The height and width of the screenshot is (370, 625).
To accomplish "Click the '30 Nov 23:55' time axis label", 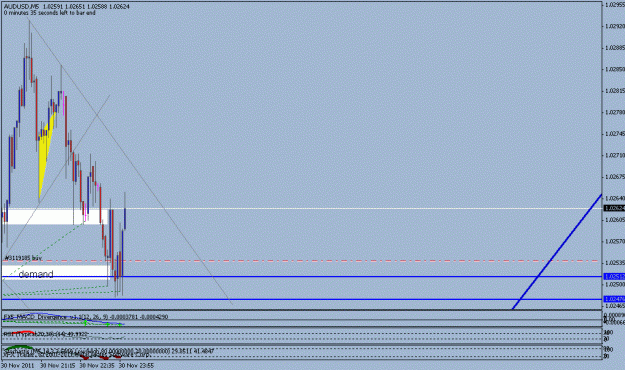I will (136, 365).
